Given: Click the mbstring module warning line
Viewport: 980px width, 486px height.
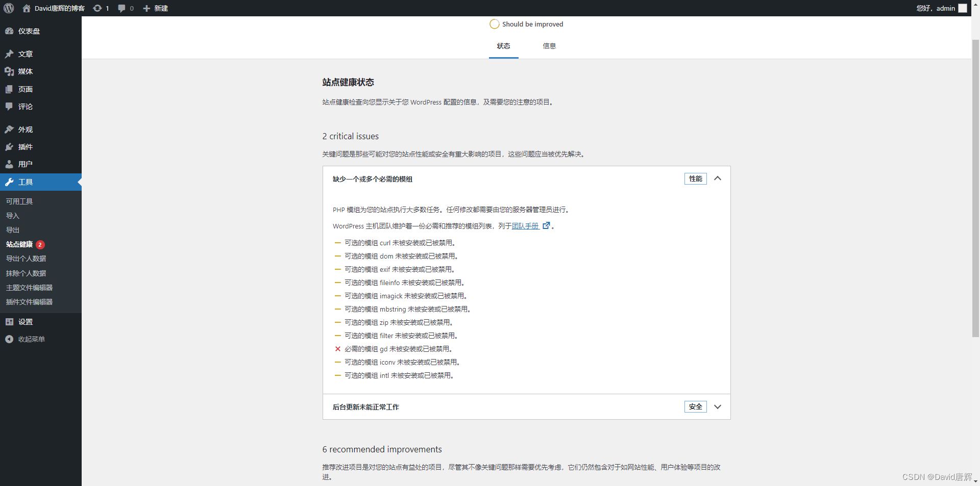Looking at the screenshot, I should click(x=407, y=309).
